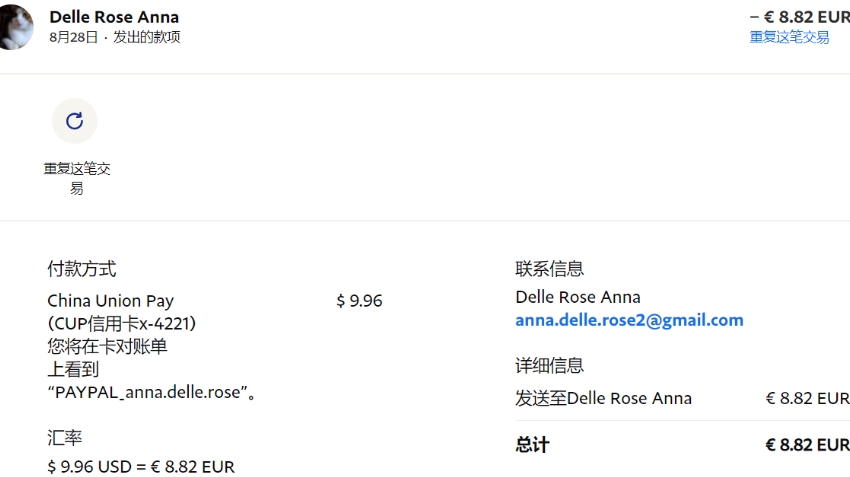
Task: Click the − € 8.82 EUR header amount
Action: click(799, 17)
